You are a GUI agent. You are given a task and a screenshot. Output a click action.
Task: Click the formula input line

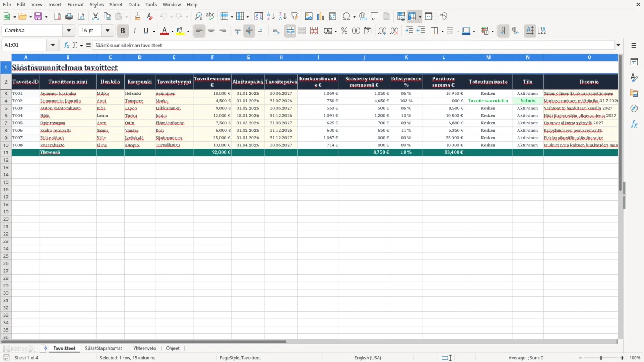[x=353, y=45]
